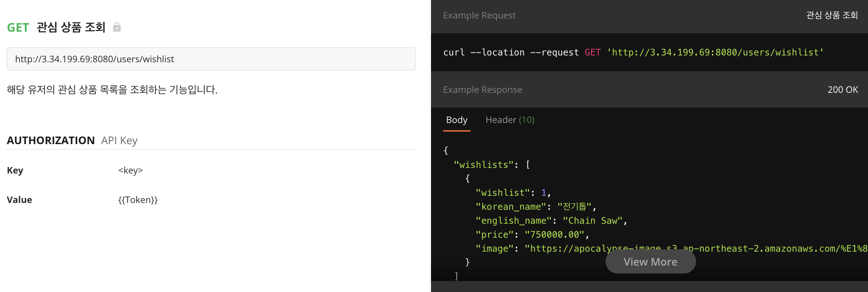Viewport: 868px width, 292px height.
Task: Switch to the Body tab
Action: (457, 120)
